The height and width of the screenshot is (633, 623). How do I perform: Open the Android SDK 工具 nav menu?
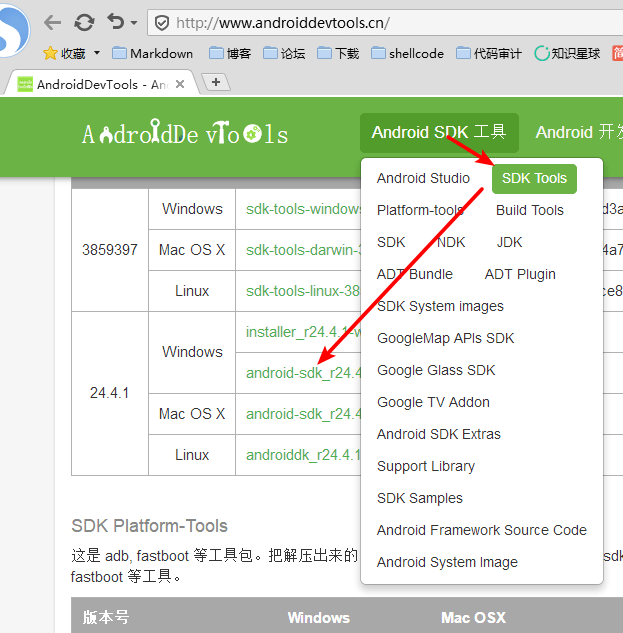pyautogui.click(x=439, y=132)
